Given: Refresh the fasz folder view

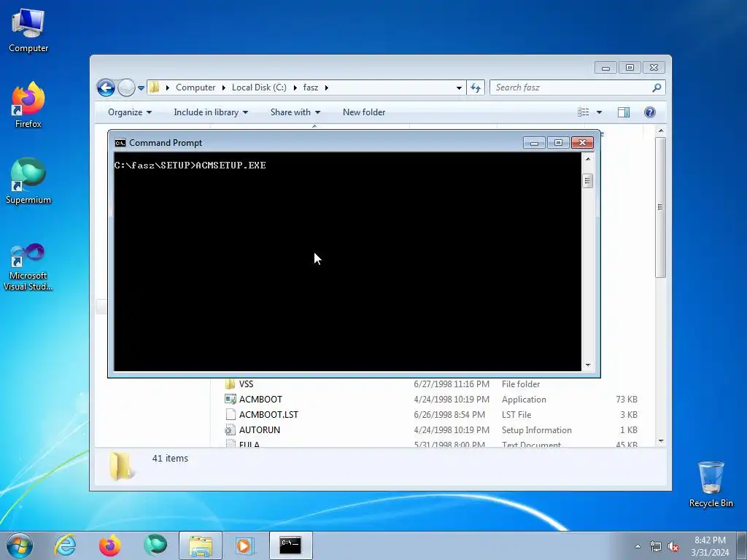Looking at the screenshot, I should 476,87.
